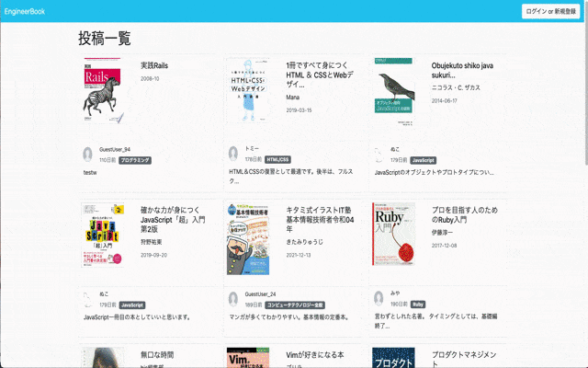This screenshot has width=588, height=368.
Task: Click トミー user avatar icon
Action: (x=233, y=154)
